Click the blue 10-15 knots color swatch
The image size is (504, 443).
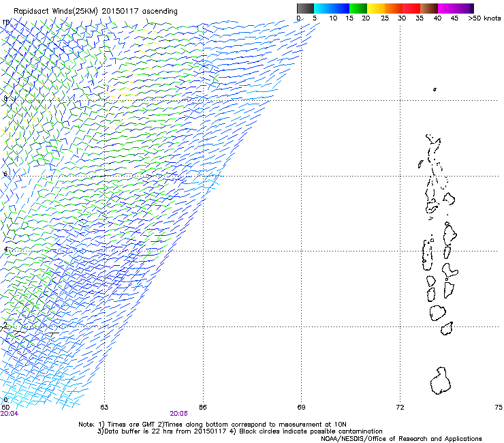(x=341, y=8)
